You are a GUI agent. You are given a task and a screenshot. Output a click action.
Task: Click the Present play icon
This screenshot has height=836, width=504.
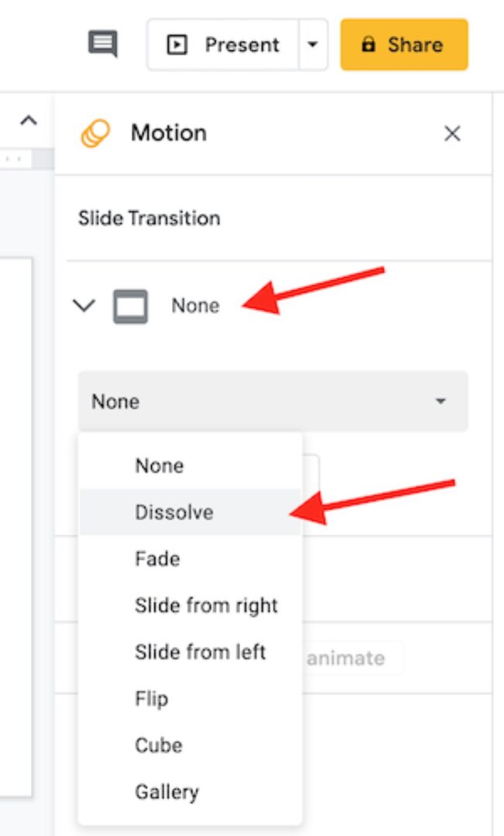point(178,44)
